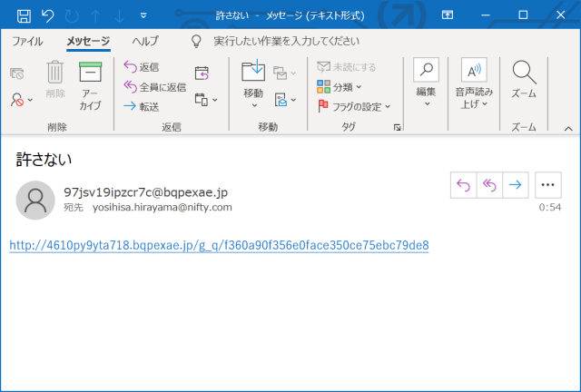
Task: Open the junk mail block dropdown
Action: tap(22, 100)
